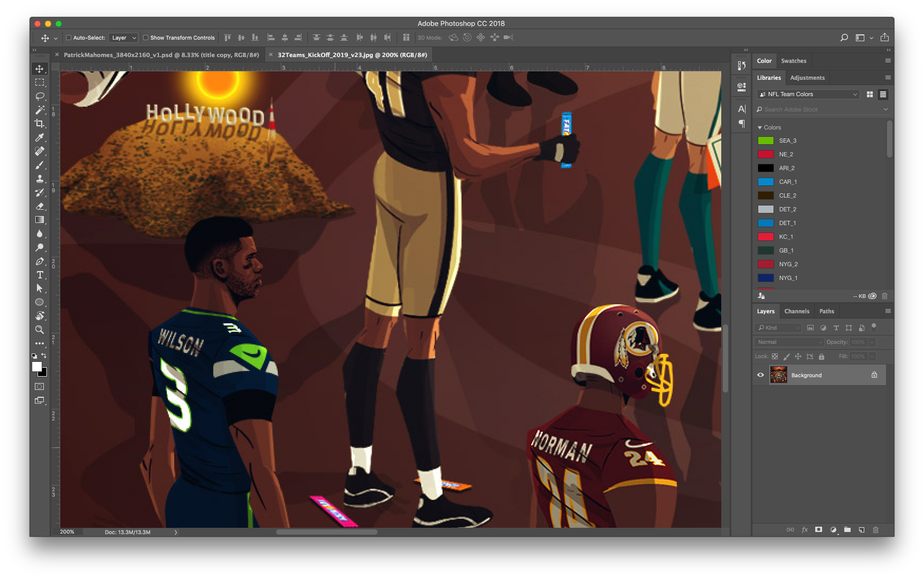Select the SEA_3 green swatch
Viewport: 924px width, 579px height.
coord(766,141)
